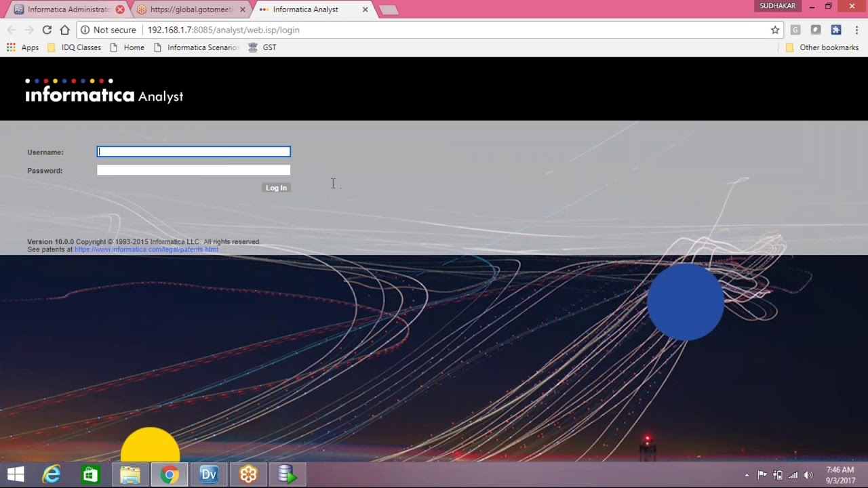Click the Log In button

(x=276, y=188)
